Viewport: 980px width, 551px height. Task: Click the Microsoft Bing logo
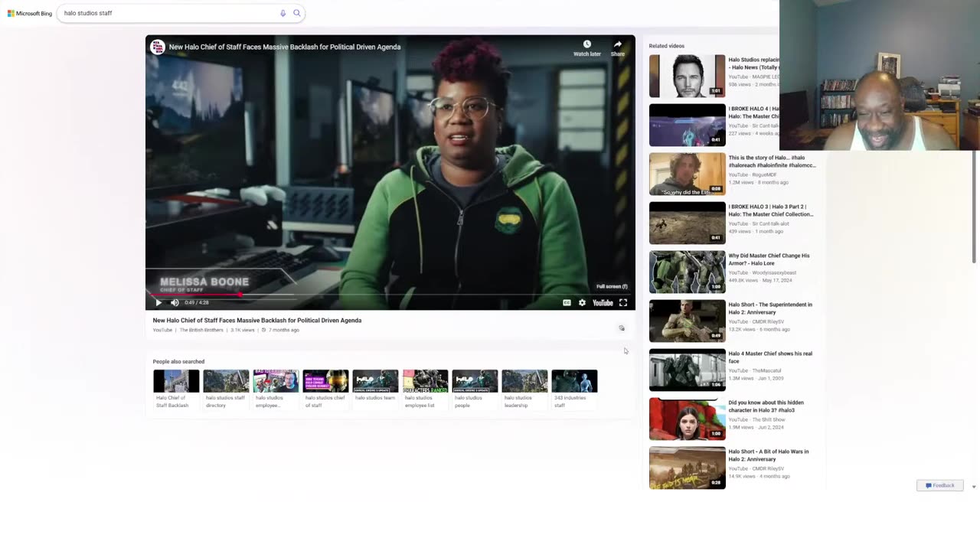point(30,13)
